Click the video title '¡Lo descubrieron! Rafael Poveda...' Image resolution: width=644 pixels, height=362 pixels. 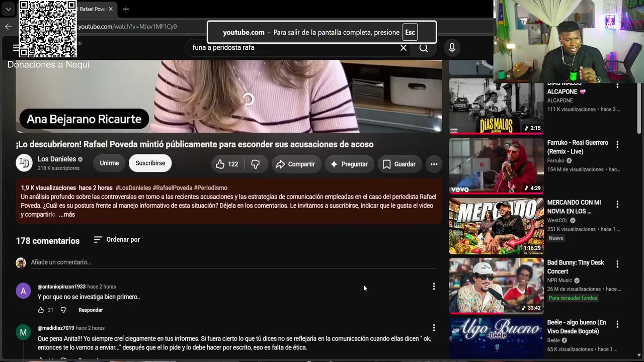point(195,144)
